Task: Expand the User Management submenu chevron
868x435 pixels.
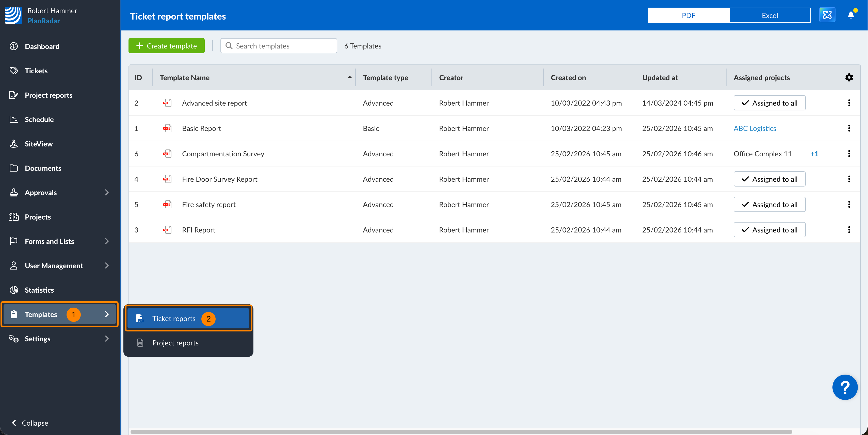Action: 106,266
